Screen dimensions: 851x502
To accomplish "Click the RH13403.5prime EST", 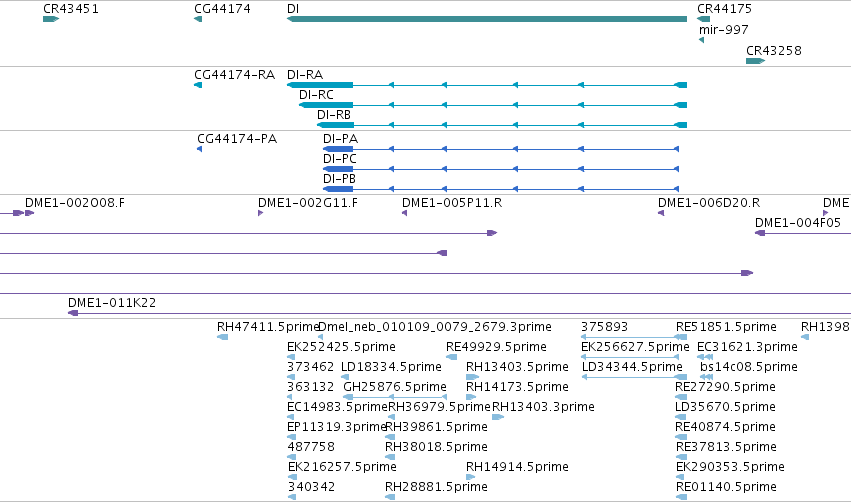I will point(472,377).
